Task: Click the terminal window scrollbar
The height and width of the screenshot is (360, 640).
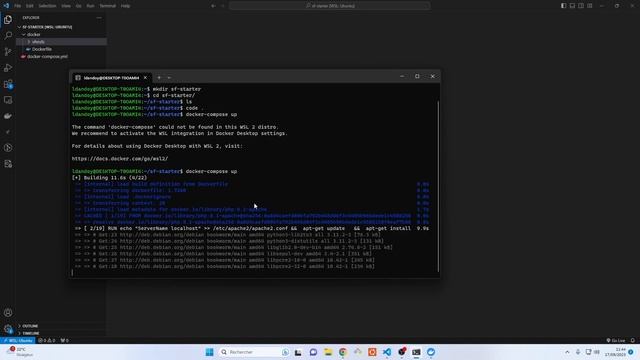Action: [x=438, y=186]
